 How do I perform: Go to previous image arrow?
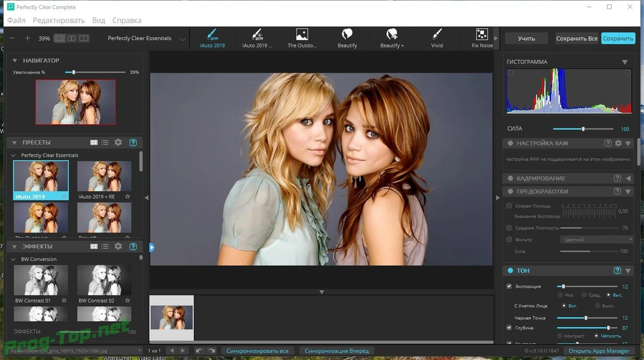172,351
